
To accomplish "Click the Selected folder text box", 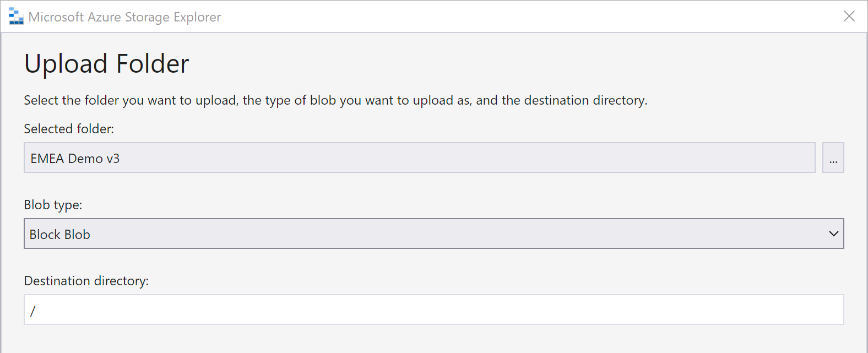I will (420, 158).
